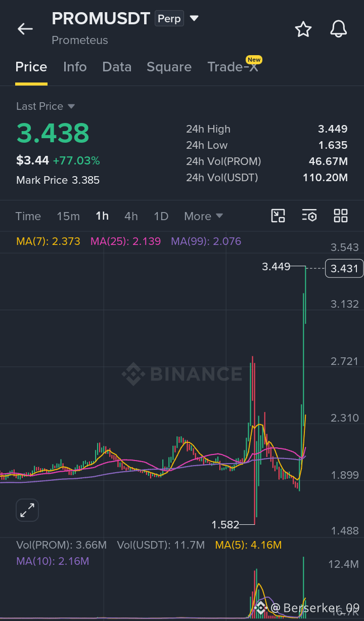
Task: Tap the MA(25): 2.139 indicator label
Action: pyautogui.click(x=125, y=241)
